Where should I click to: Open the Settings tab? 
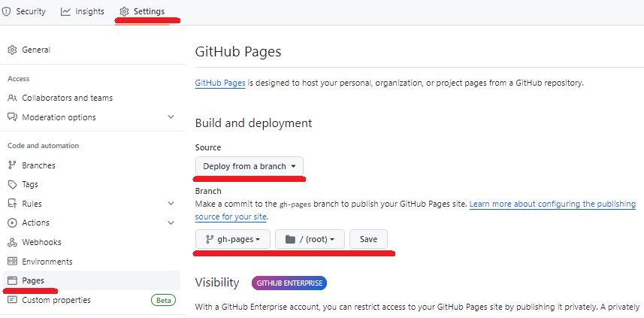click(x=142, y=11)
